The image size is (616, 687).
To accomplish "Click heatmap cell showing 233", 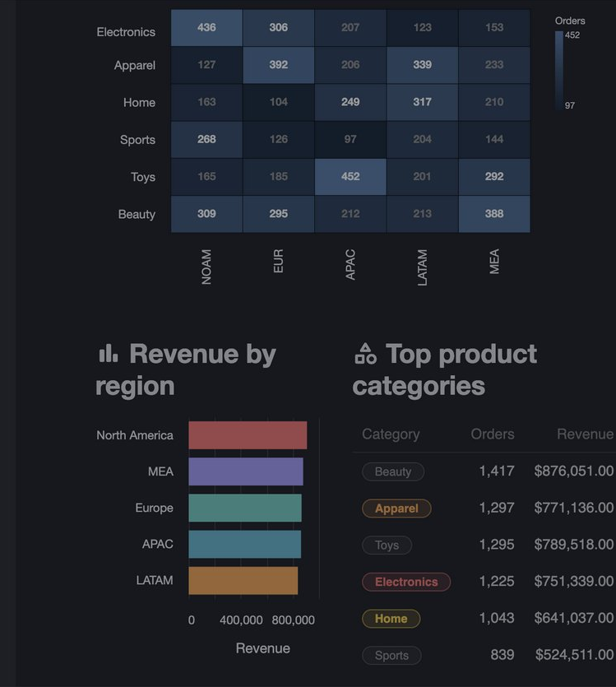I will tap(494, 65).
